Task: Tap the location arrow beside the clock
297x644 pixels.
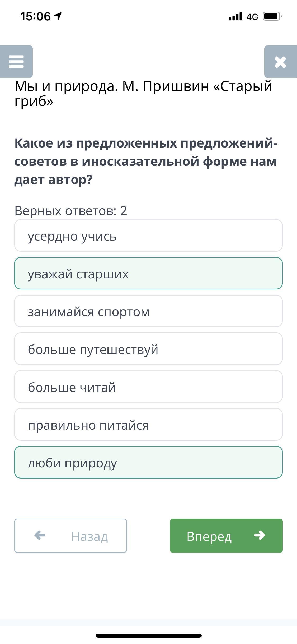Action: 58,16
